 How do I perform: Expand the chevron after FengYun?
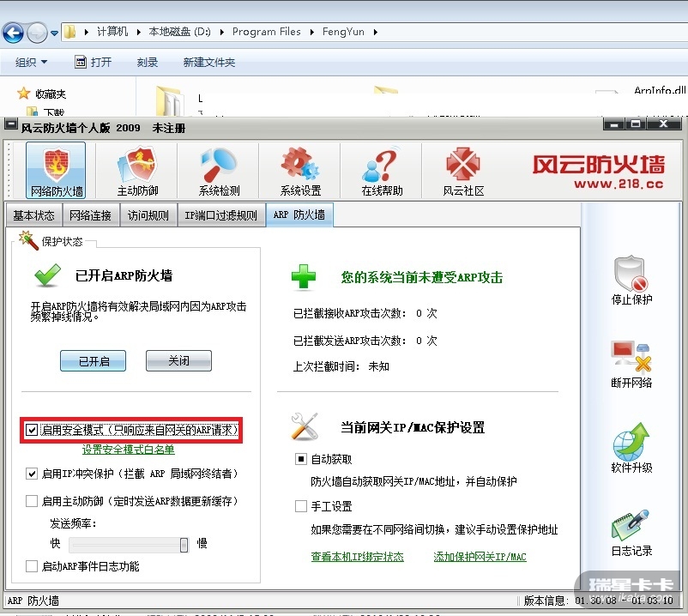pyautogui.click(x=376, y=32)
